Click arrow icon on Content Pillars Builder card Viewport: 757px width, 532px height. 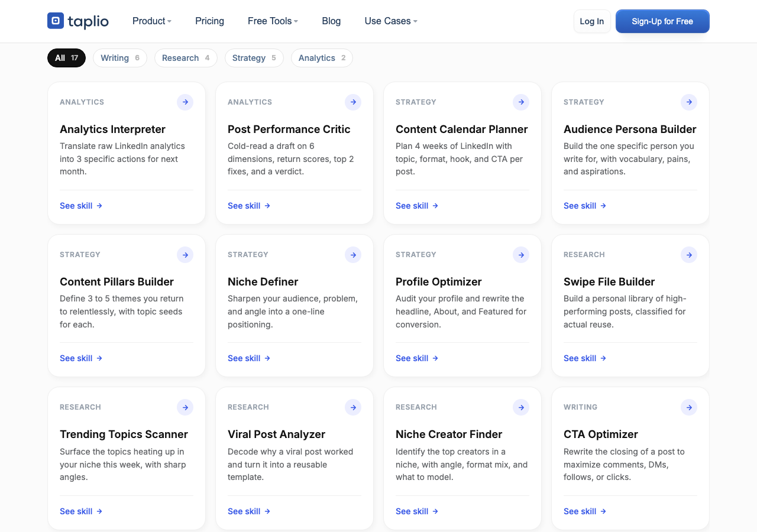(x=185, y=255)
